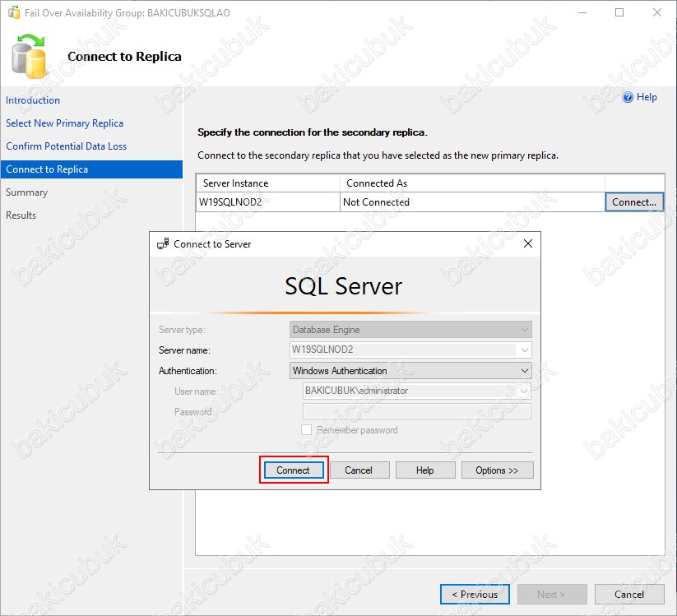Tick the Remember password checkbox

point(306,430)
